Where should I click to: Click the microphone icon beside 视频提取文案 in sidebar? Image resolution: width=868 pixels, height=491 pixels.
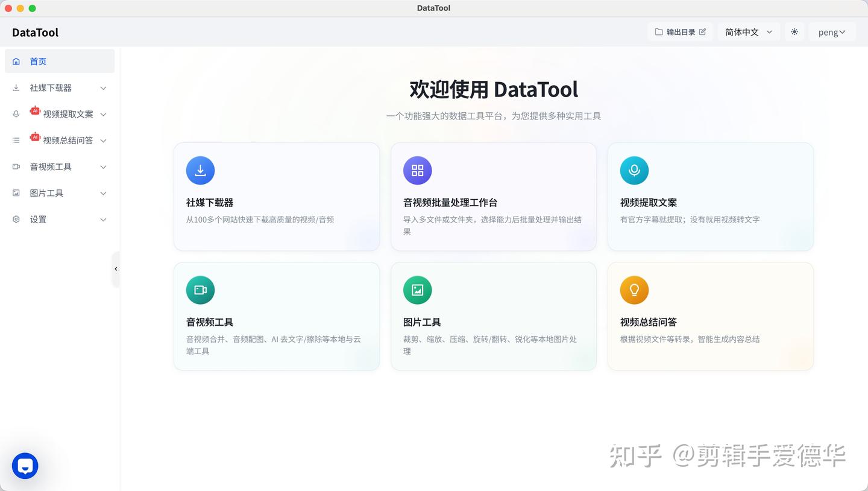coord(16,114)
